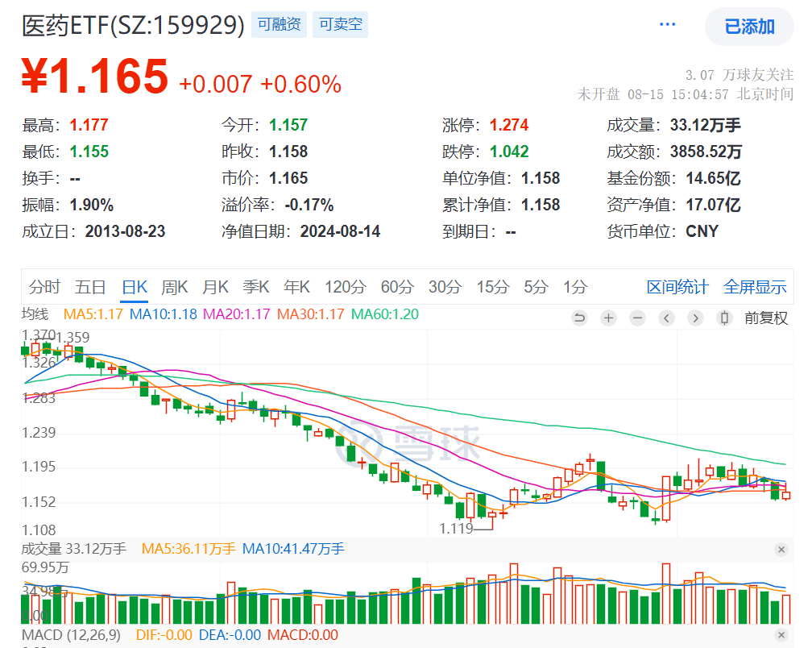Toggle the 可卖空 short-sell badge
Image resolution: width=812 pixels, height=648 pixels.
click(340, 24)
